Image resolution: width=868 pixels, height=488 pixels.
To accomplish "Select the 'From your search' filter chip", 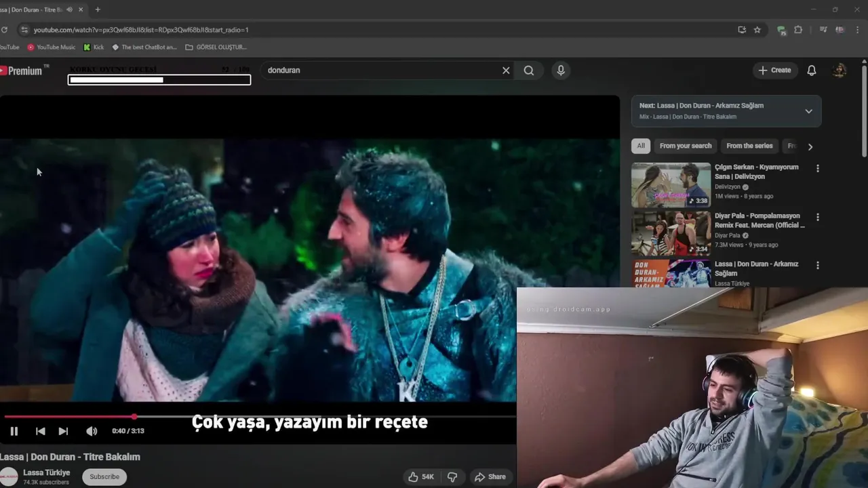I will point(686,146).
